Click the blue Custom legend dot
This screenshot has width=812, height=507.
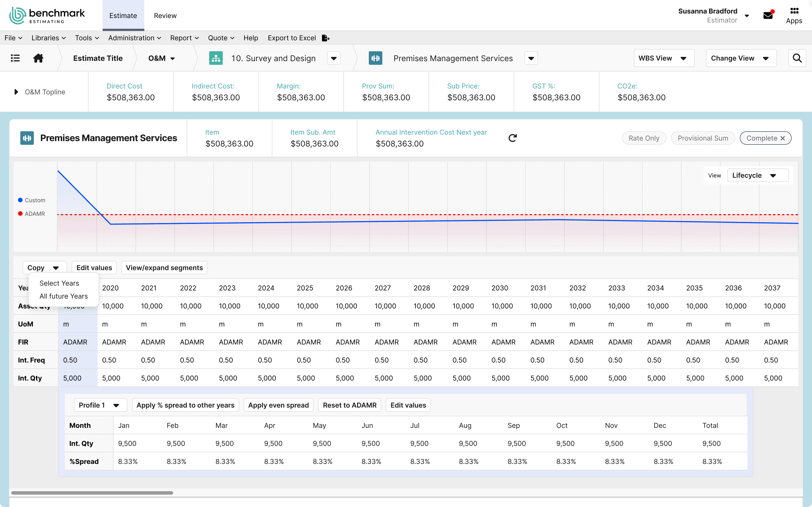coord(21,200)
